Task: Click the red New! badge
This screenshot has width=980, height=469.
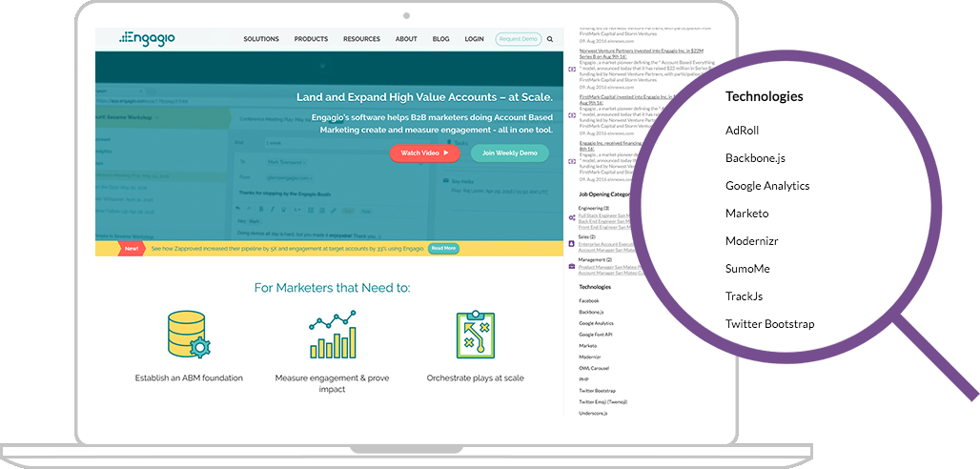Action: pos(132,248)
